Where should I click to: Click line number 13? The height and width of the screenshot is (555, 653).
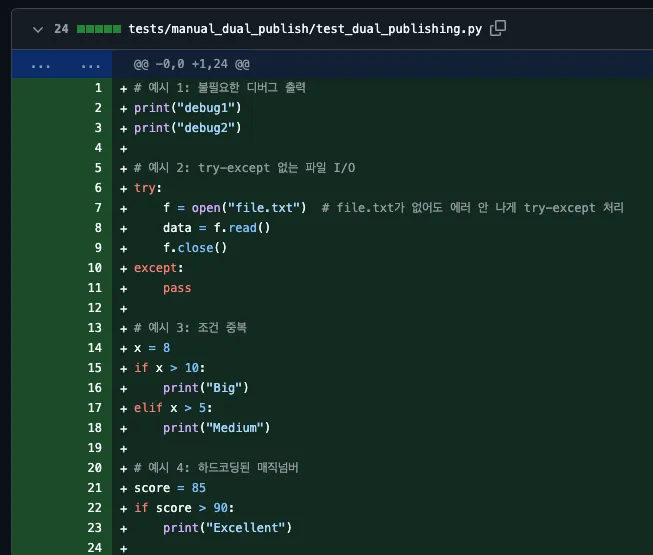[95, 328]
